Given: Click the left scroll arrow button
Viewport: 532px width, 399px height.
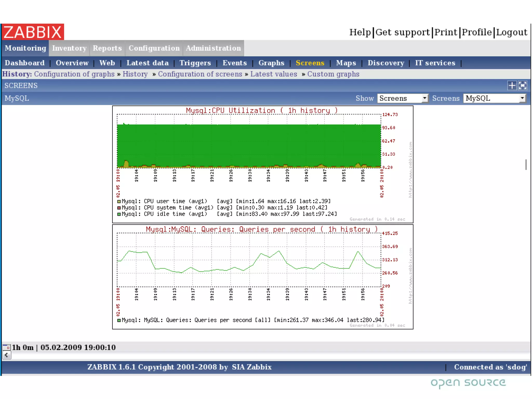Looking at the screenshot, I should coord(7,355).
